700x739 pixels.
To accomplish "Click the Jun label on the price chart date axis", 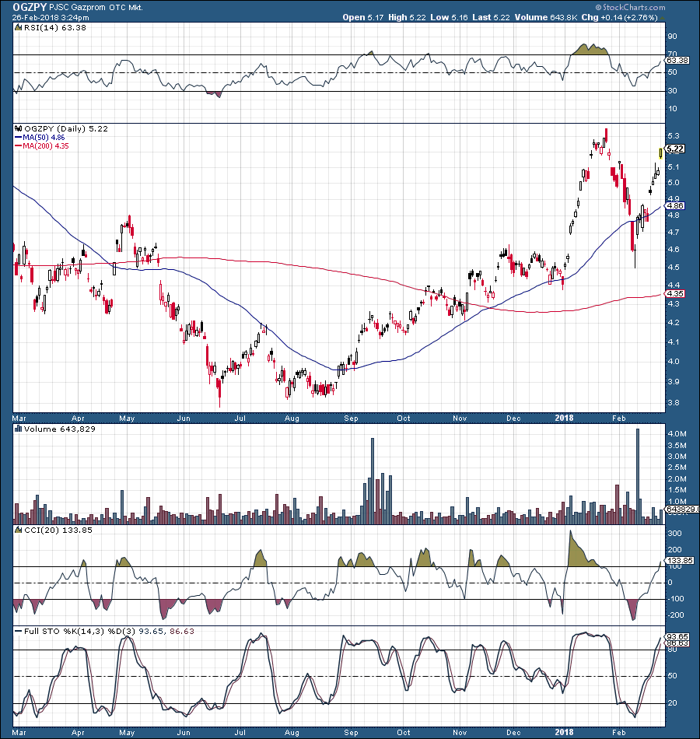I will [x=184, y=418].
